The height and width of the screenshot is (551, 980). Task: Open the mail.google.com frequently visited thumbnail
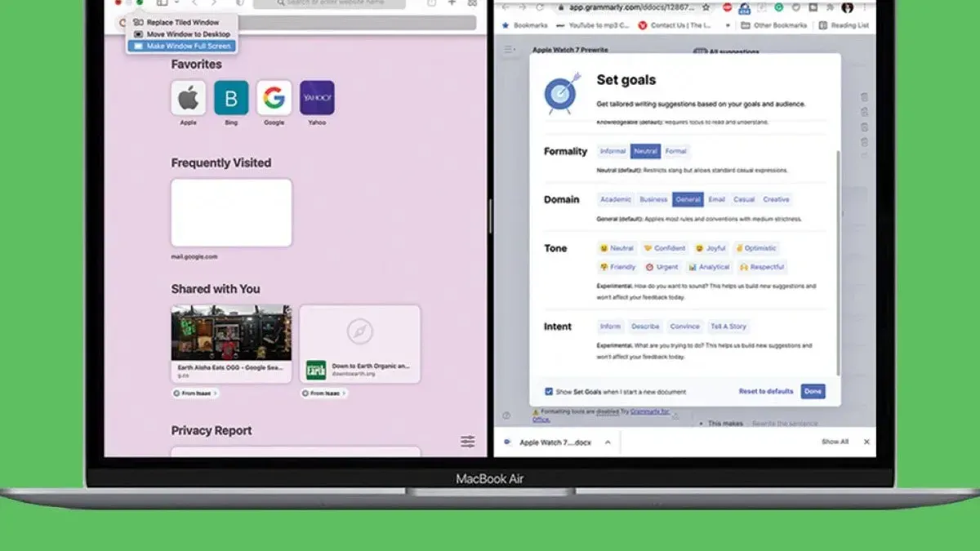231,212
